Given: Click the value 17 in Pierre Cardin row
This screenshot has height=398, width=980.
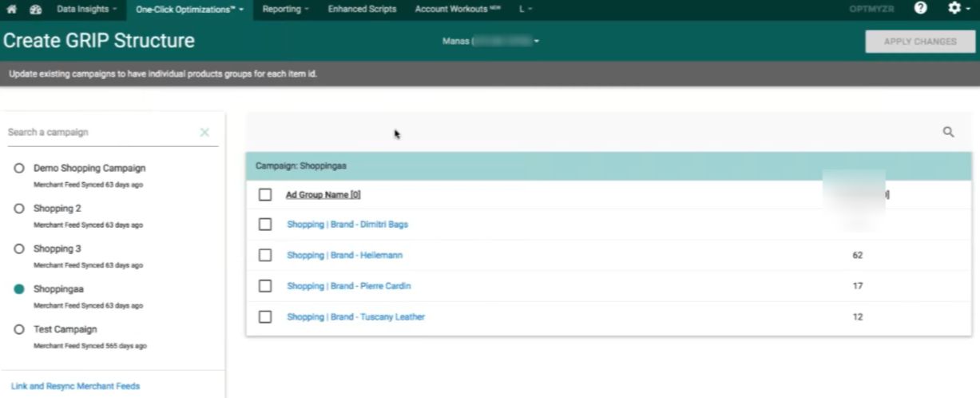Looking at the screenshot, I should (858, 285).
